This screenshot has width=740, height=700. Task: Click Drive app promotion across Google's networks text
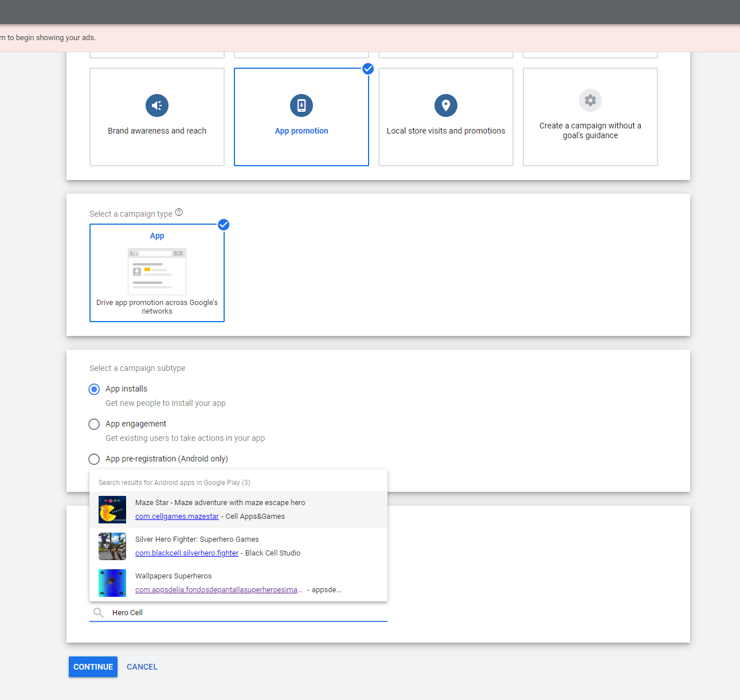tap(157, 307)
